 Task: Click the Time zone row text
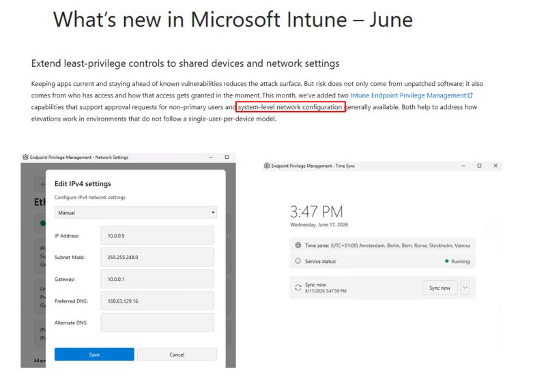[387, 245]
